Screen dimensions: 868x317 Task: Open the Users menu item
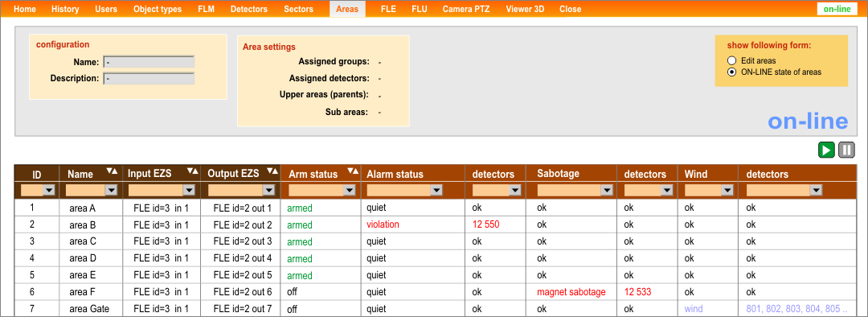tap(106, 9)
